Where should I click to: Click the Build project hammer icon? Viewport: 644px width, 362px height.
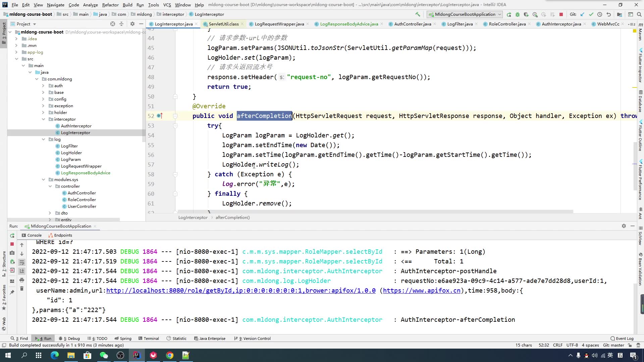tap(418, 14)
